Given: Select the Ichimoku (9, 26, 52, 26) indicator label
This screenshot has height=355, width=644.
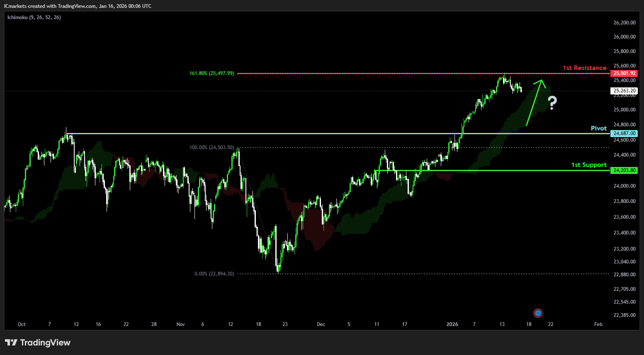Looking at the screenshot, I should 34,17.
